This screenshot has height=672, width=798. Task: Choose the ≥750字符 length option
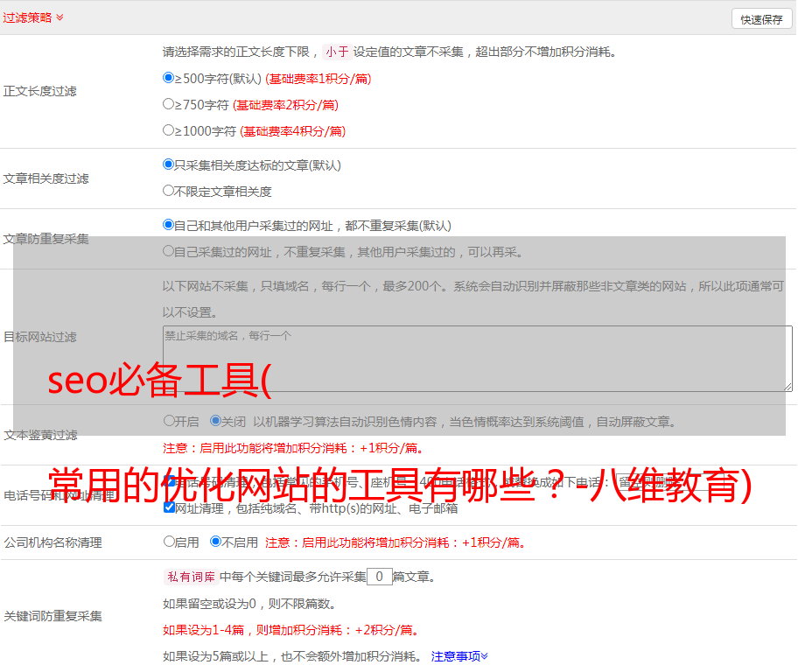coord(168,104)
